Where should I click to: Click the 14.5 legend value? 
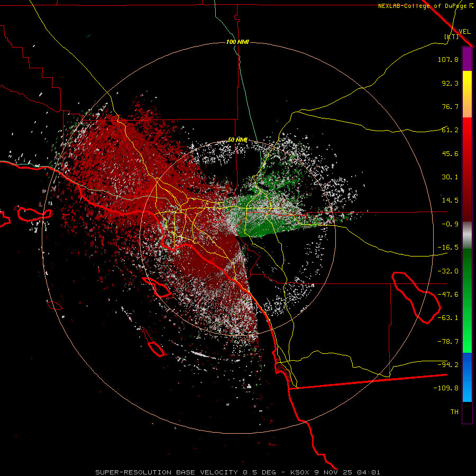point(450,200)
